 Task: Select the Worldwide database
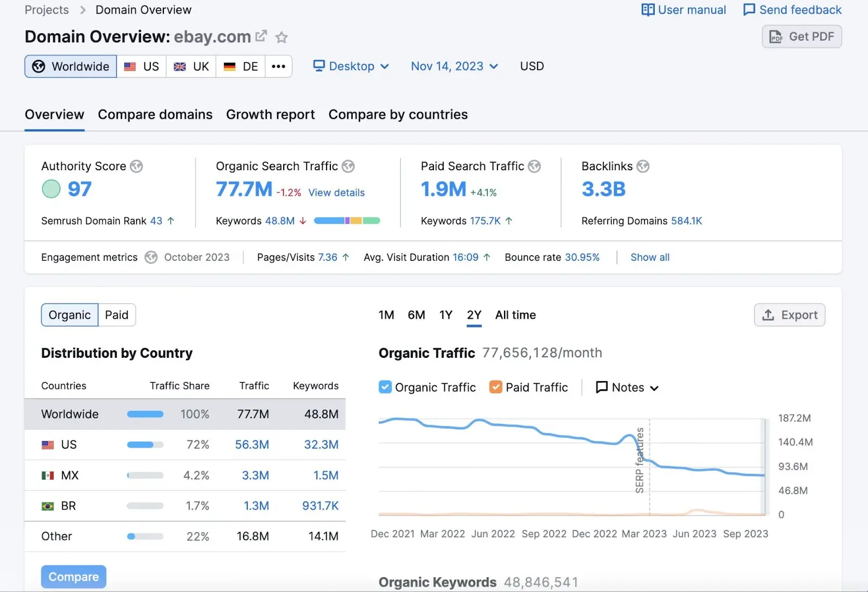pos(71,66)
